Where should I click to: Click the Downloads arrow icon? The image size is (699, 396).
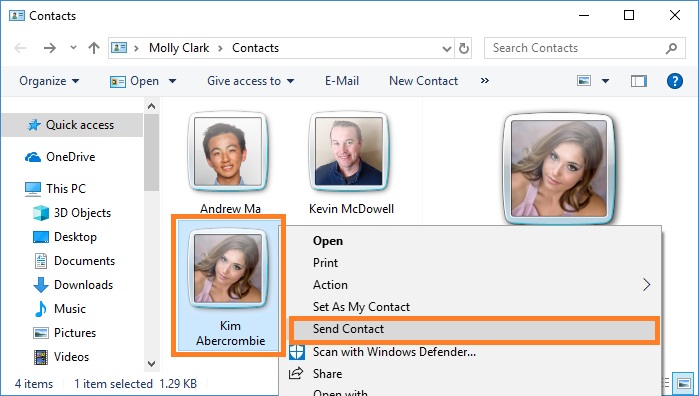click(41, 285)
